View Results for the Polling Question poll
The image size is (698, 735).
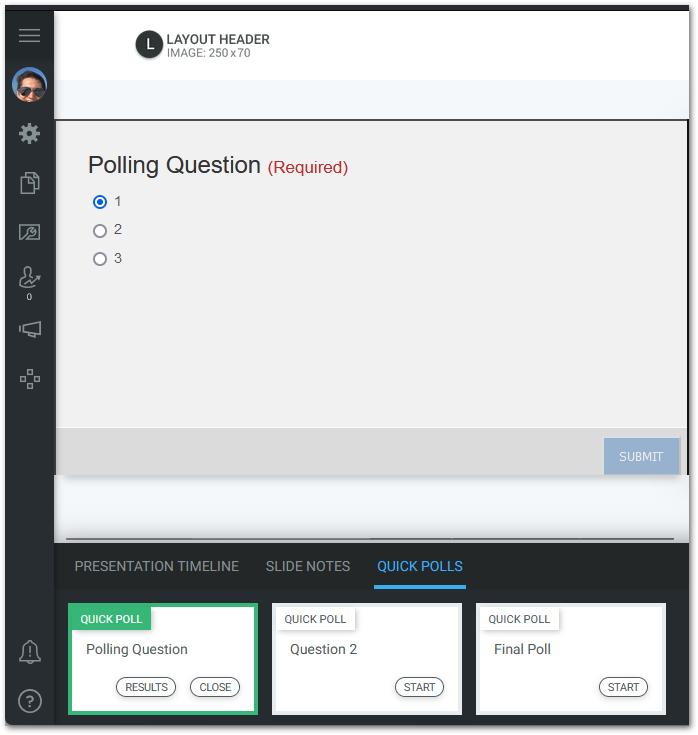pyautogui.click(x=146, y=687)
